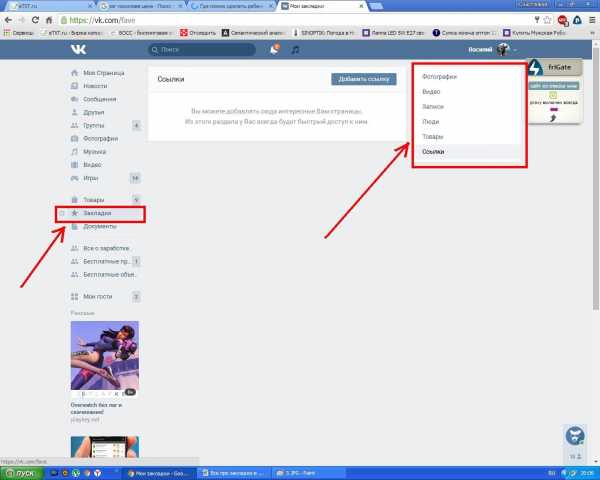Screen dimensions: 600x480
Task: Open the Пуск start button
Action: point(20,473)
